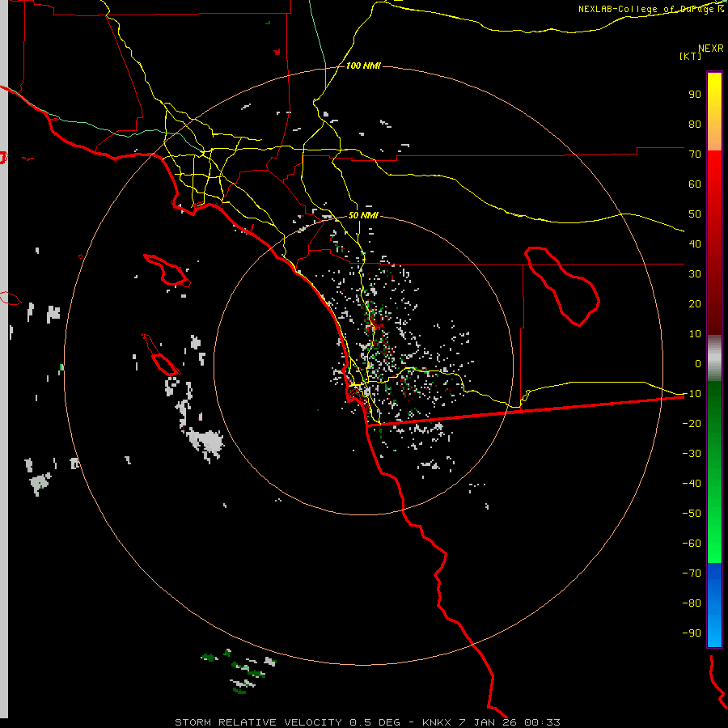Select the green band of color bar
This screenshot has height=728, width=728.
(x=714, y=472)
